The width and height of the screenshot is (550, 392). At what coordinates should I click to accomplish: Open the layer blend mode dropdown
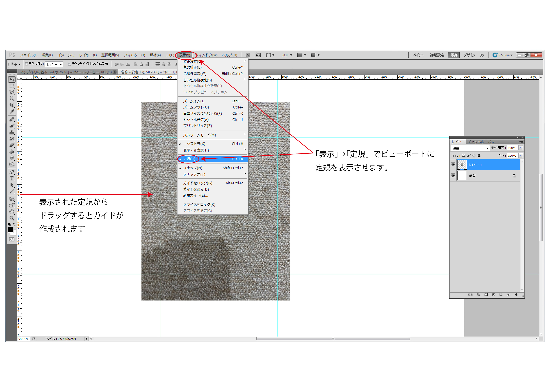pos(470,148)
